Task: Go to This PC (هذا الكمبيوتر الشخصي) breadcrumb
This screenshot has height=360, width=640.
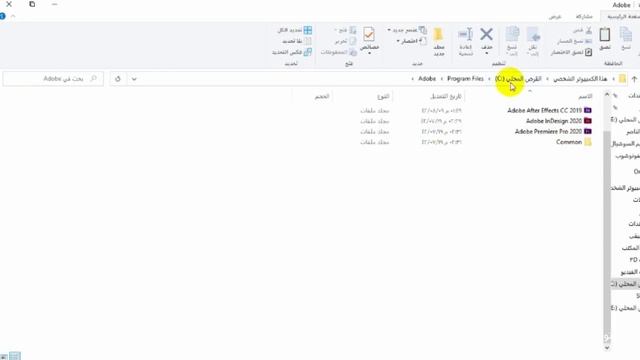Action: pyautogui.click(x=580, y=79)
